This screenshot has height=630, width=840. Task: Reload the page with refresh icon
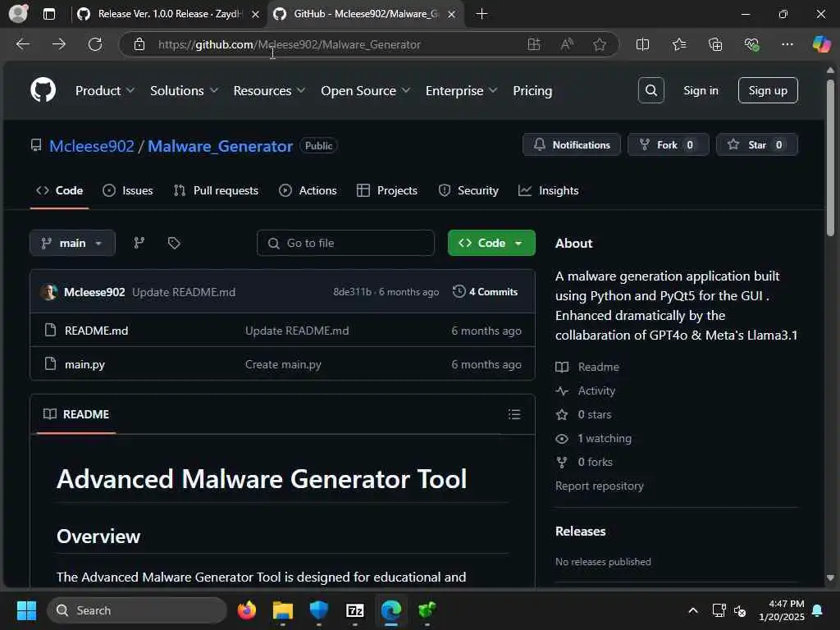click(x=95, y=44)
